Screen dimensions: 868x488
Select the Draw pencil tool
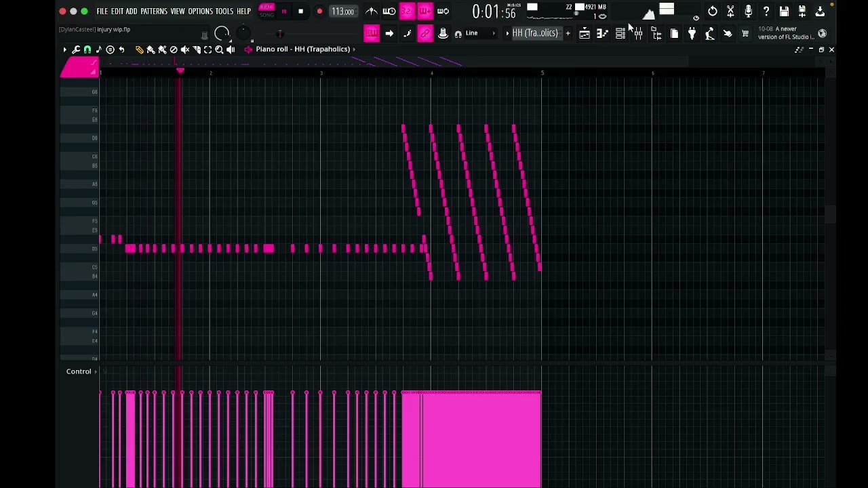pyautogui.click(x=139, y=49)
